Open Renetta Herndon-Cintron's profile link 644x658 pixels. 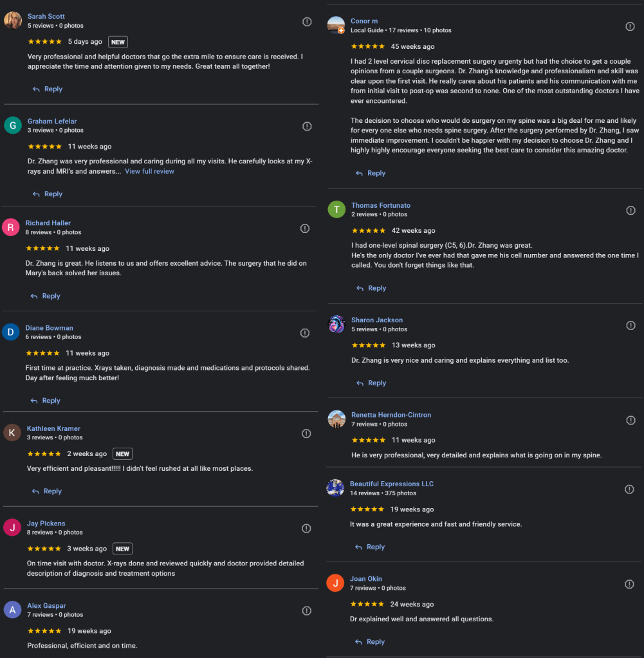[x=391, y=415]
